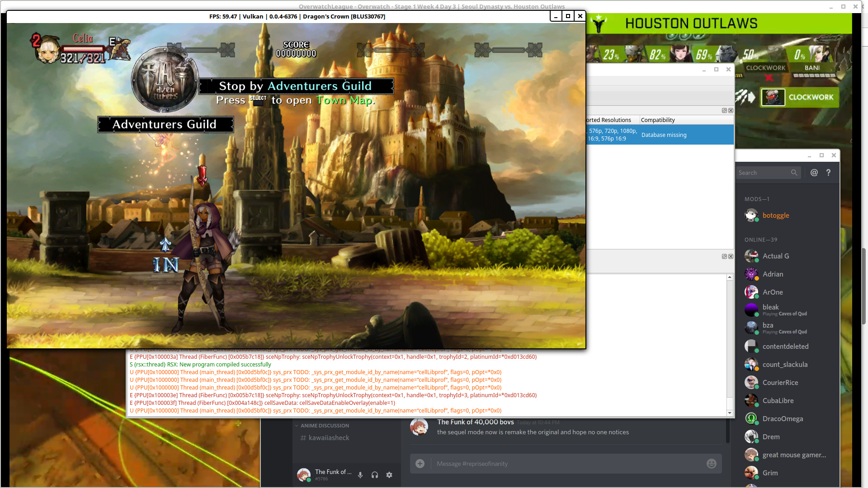Close the browser stream window
This screenshot has height=488, width=868.
(855, 6)
